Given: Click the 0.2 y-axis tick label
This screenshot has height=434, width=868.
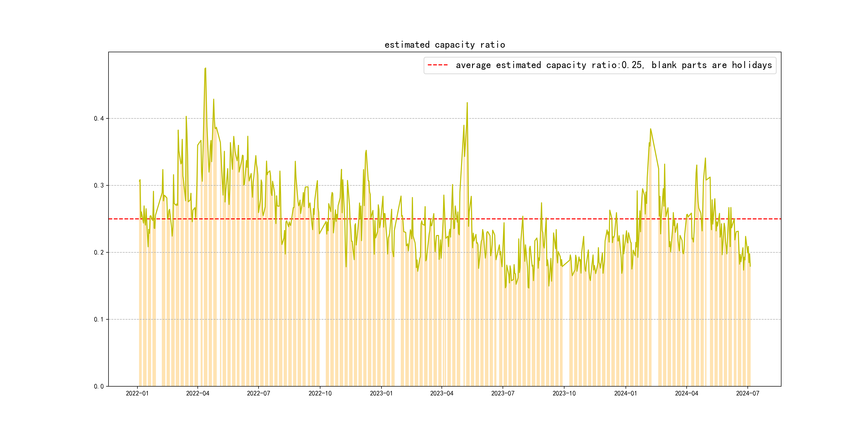Looking at the screenshot, I should [x=99, y=252].
